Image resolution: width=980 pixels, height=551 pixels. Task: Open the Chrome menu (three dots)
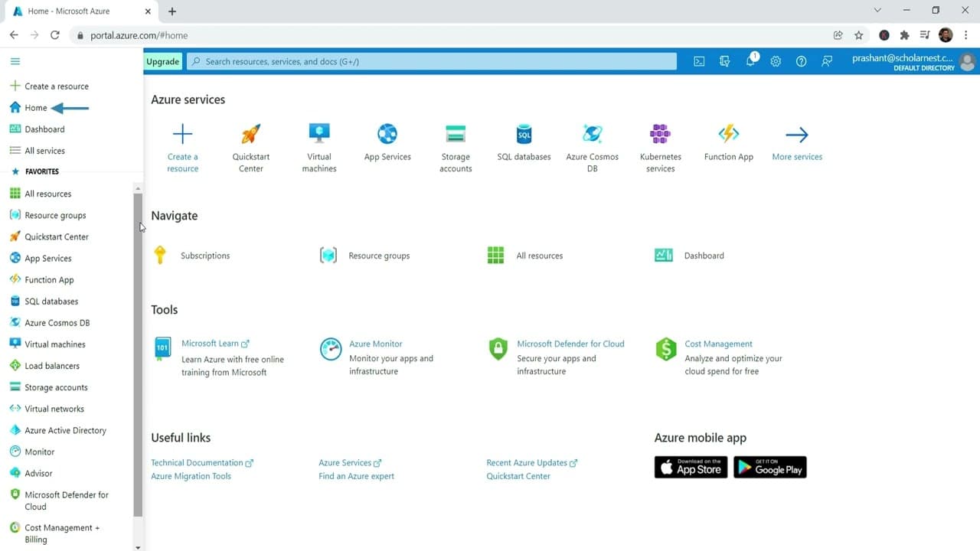[966, 35]
